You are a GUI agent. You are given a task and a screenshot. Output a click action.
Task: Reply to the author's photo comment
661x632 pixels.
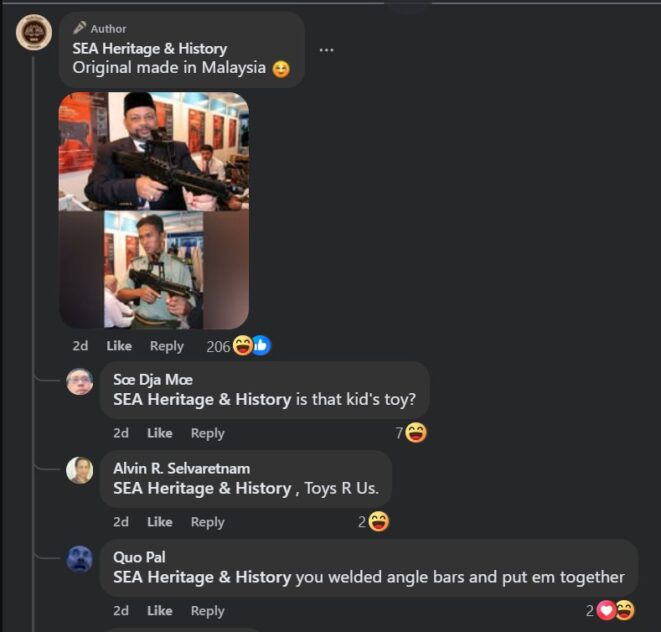pos(167,346)
